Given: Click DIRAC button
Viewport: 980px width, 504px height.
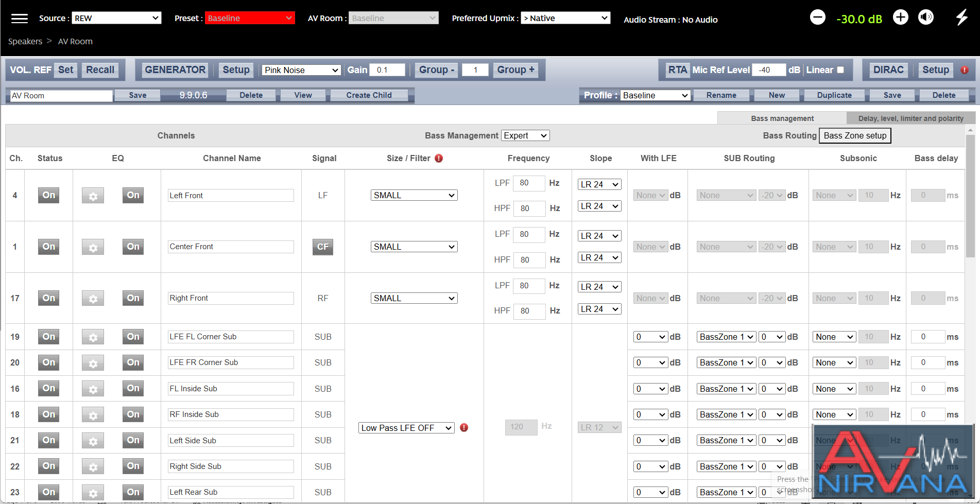Looking at the screenshot, I should click(x=888, y=70).
